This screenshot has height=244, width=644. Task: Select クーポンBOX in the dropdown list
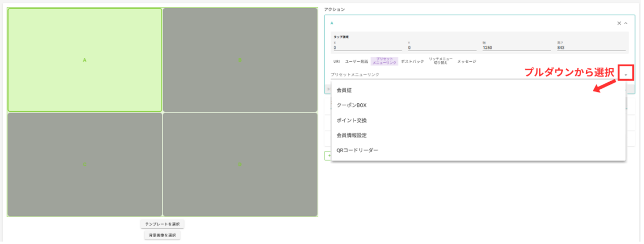351,105
